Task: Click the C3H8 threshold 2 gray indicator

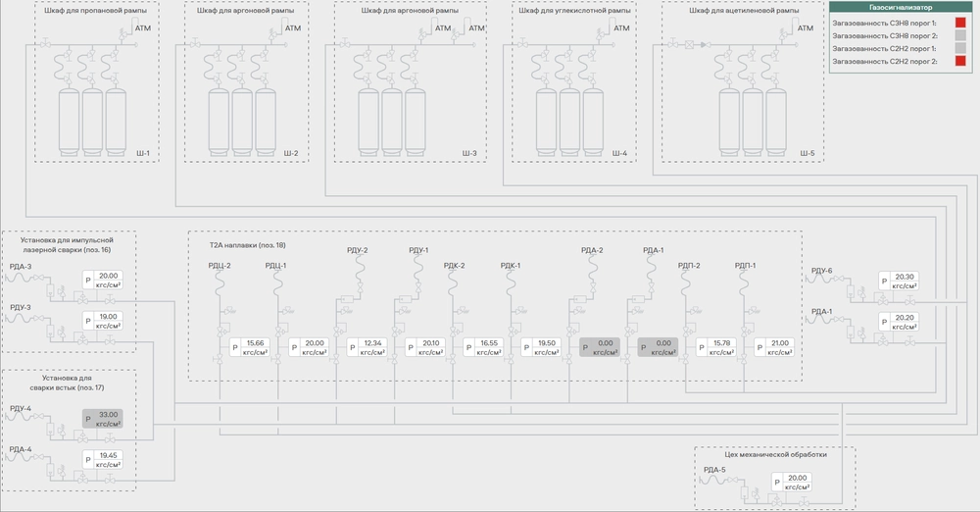Action: (x=960, y=35)
